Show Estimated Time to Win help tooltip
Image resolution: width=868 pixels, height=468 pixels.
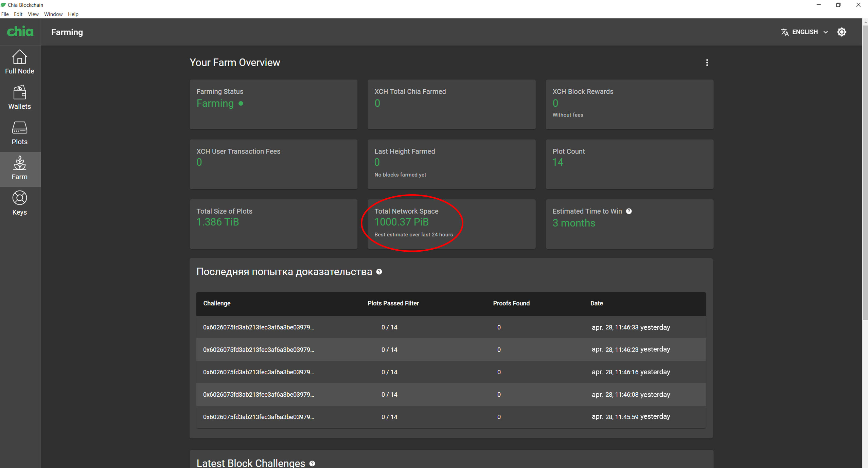pyautogui.click(x=629, y=211)
